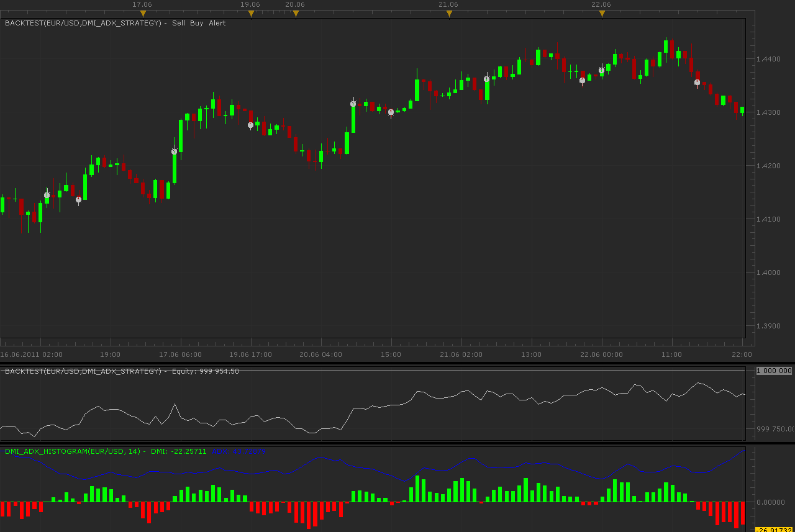Click the 999 750.00 equity axis label
Viewport: 795px width, 532px height.
tap(775, 428)
